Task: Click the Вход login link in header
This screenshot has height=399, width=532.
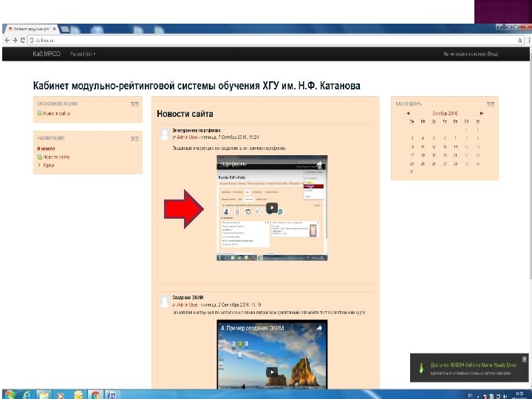Action: pyautogui.click(x=492, y=54)
